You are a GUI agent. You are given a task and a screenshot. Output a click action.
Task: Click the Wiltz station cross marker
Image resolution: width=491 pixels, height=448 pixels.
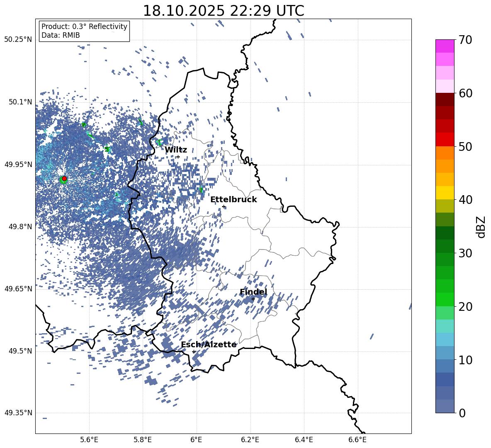[x=178, y=157]
